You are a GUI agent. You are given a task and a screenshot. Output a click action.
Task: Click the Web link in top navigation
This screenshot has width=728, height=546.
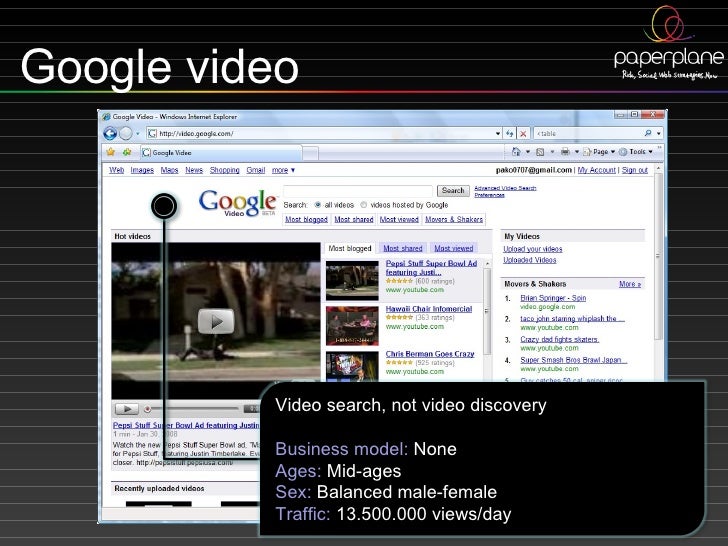tap(117, 170)
